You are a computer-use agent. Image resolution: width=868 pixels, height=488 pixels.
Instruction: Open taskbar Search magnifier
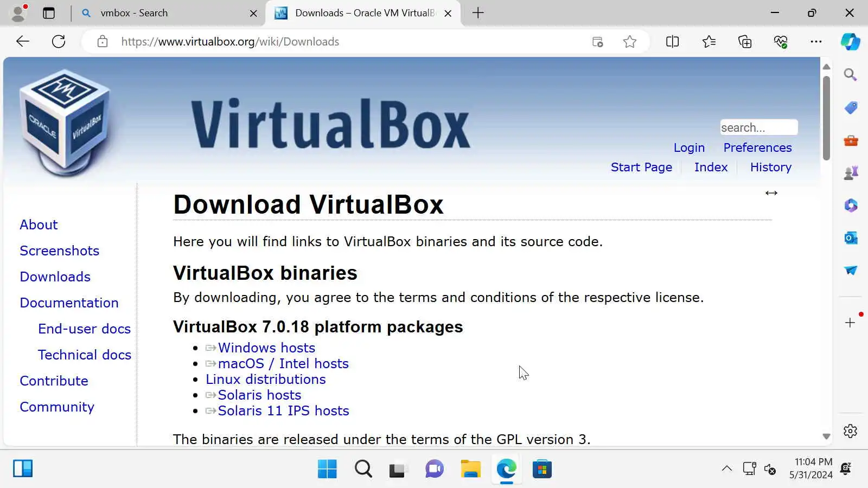tap(363, 469)
